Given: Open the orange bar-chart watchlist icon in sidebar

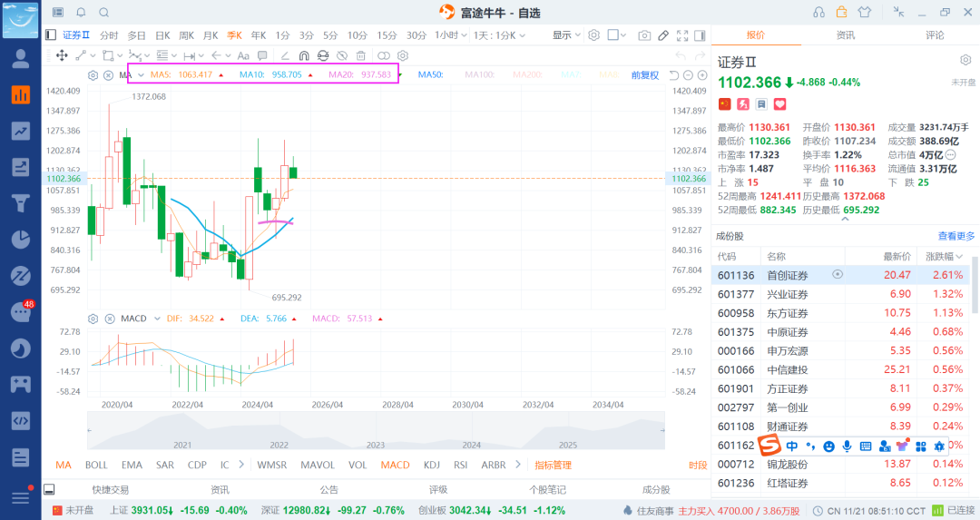Looking at the screenshot, I should tap(21, 95).
